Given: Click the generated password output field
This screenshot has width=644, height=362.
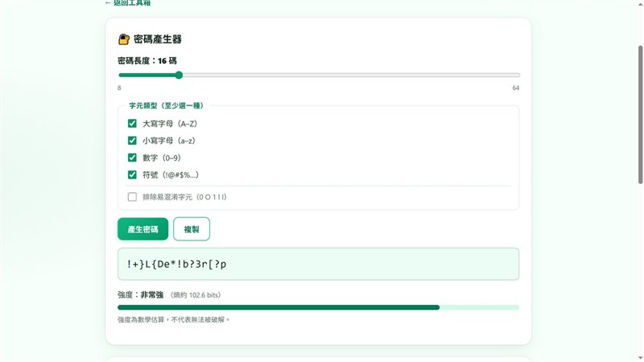Looking at the screenshot, I should [318, 264].
